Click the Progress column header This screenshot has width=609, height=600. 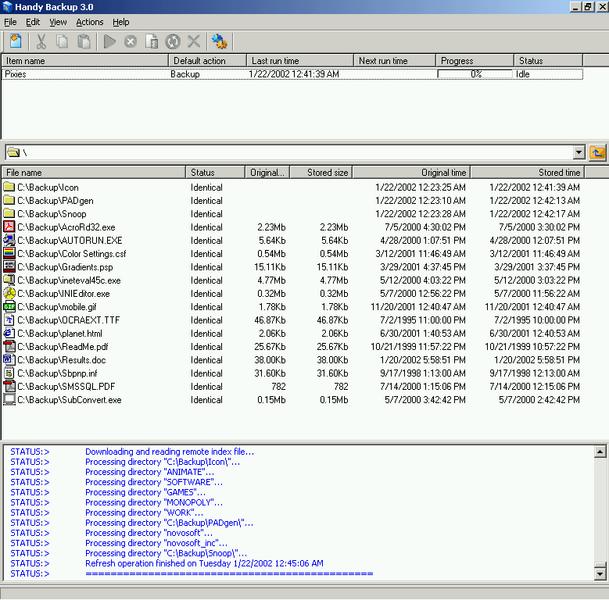475,61
